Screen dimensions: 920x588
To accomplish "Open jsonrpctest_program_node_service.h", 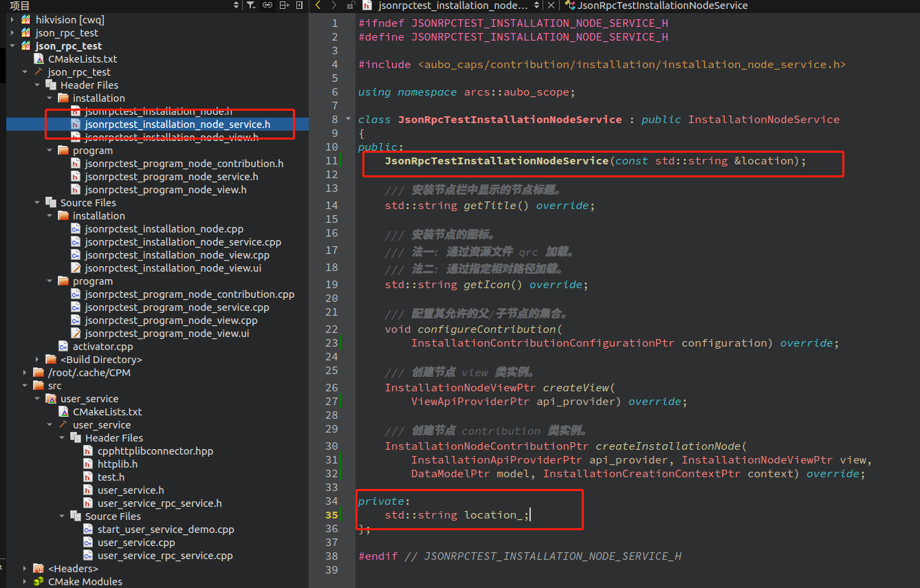I will 171,177.
